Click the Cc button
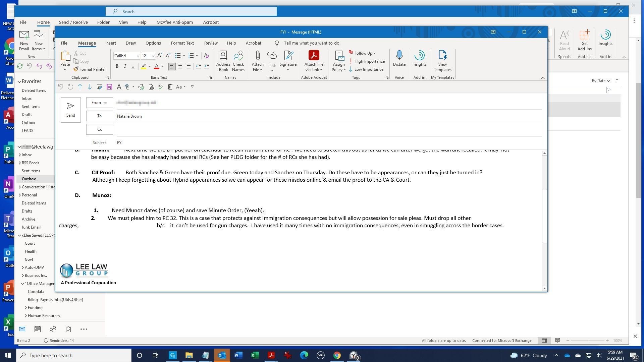Screen dimensions: 644x362 click(99, 129)
